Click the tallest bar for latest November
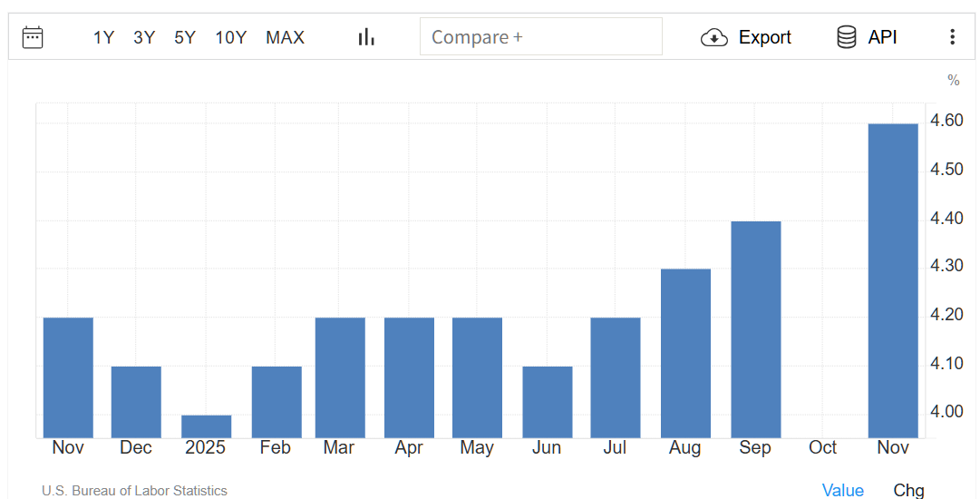 tap(893, 281)
